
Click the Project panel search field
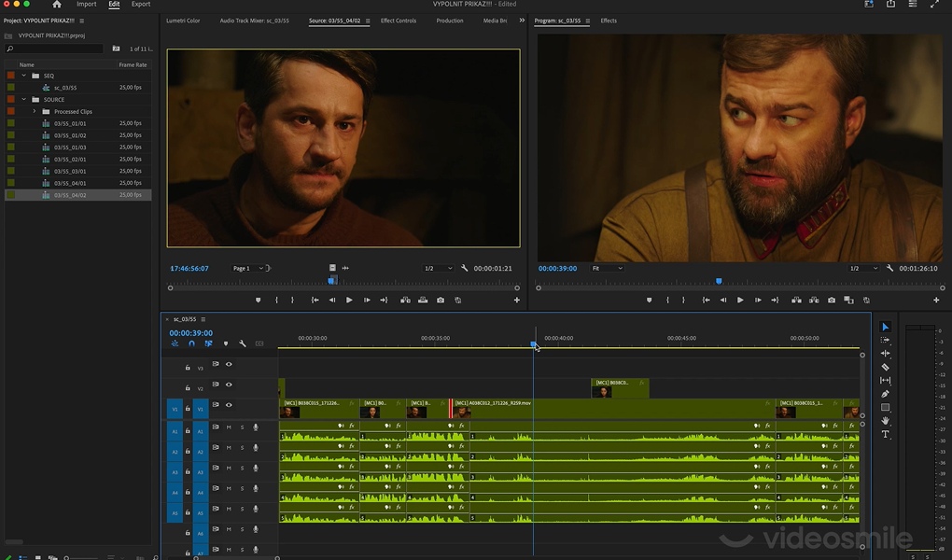pos(53,49)
